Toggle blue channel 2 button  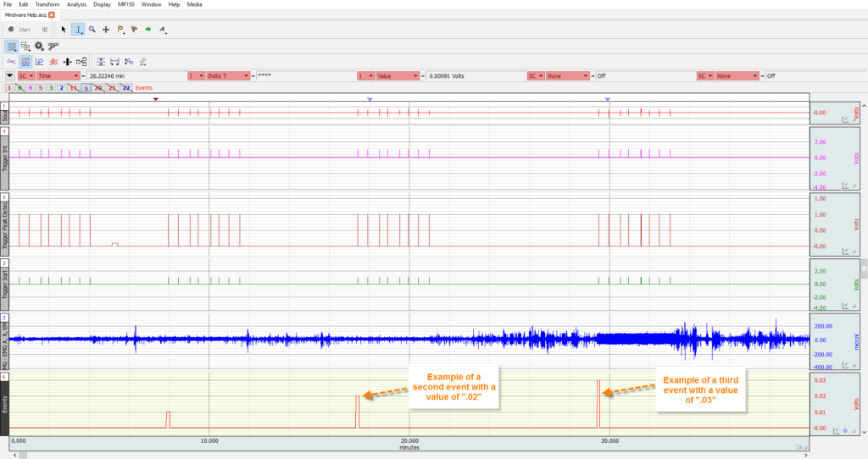coord(61,88)
